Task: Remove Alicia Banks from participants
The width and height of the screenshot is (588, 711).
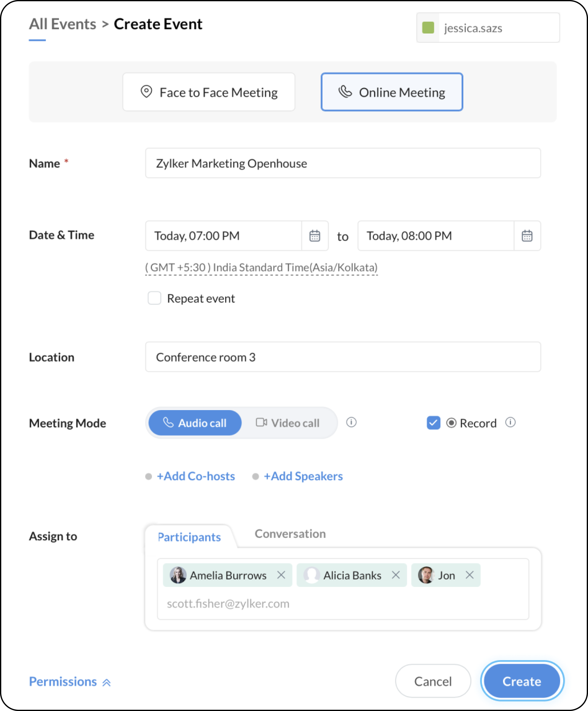Action: click(395, 575)
